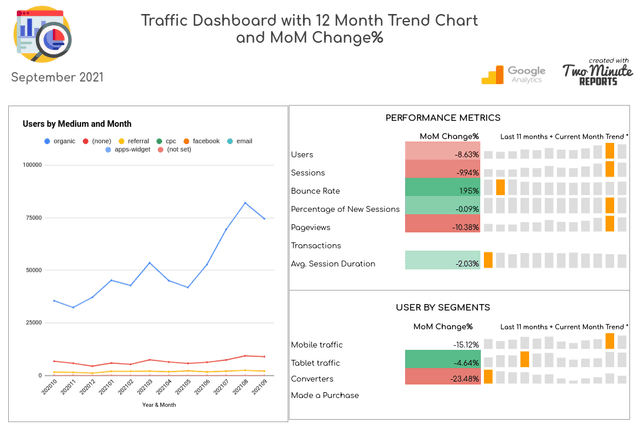Click the USER BY SEGMENTS heading
This screenshot has height=432, width=640.
(x=443, y=307)
